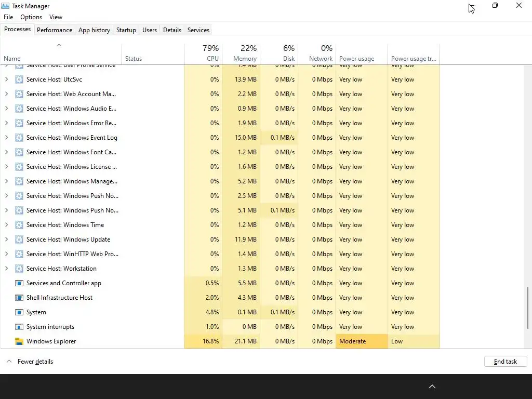Expand Service Host: Windows Time group
The height and width of the screenshot is (399, 532).
6,225
